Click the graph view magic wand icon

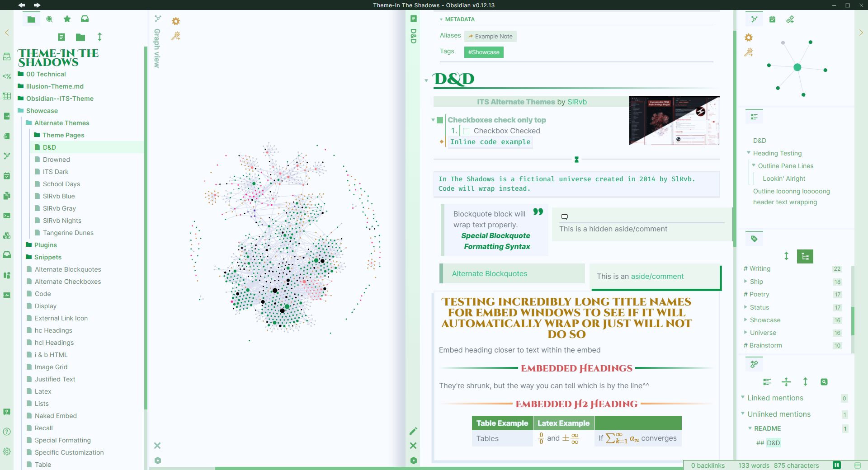(x=176, y=36)
